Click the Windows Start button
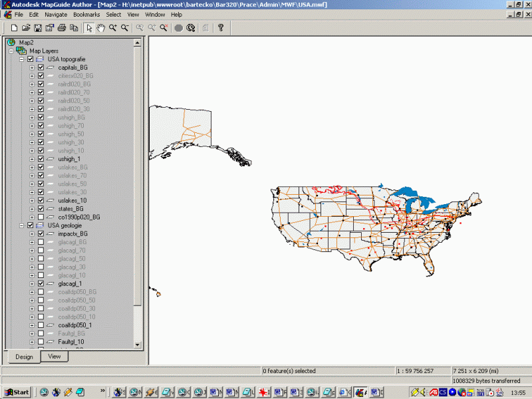Screen dimensions: 532x399 17,392
